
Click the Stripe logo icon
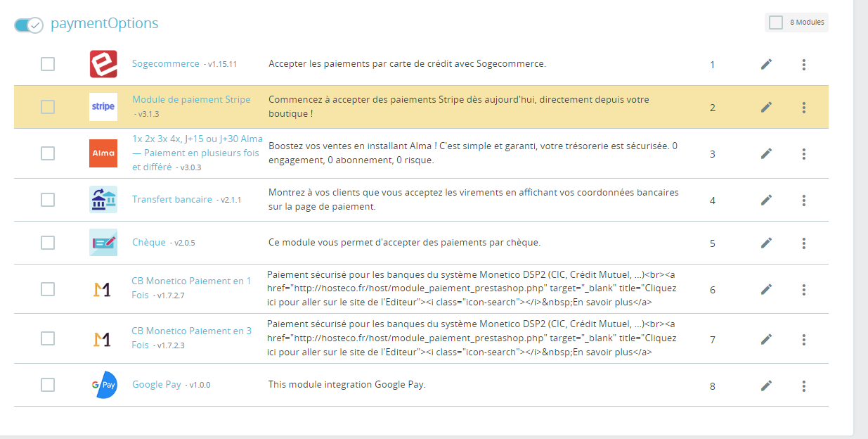pyautogui.click(x=103, y=107)
